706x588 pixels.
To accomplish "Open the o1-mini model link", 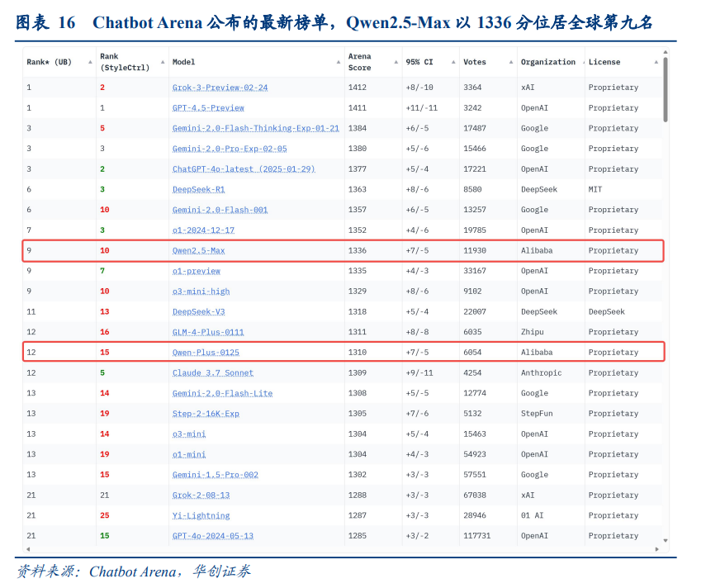I will pos(189,454).
